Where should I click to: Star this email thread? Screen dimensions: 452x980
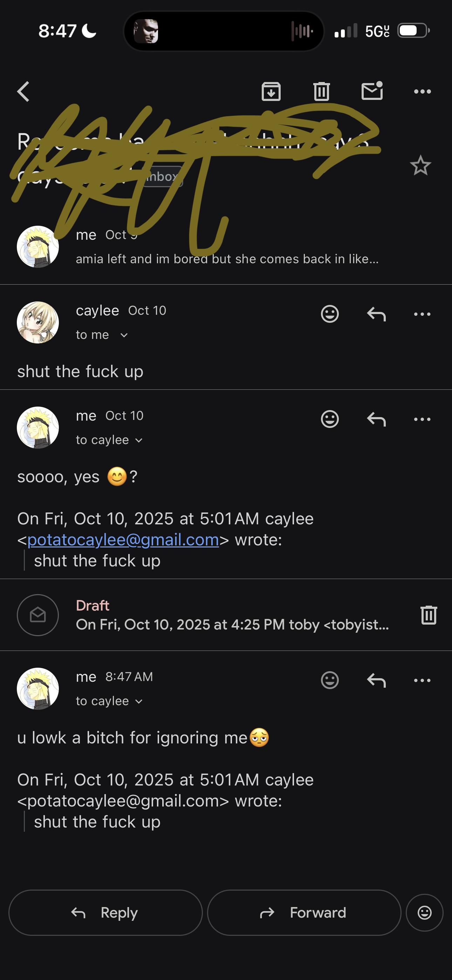point(420,165)
